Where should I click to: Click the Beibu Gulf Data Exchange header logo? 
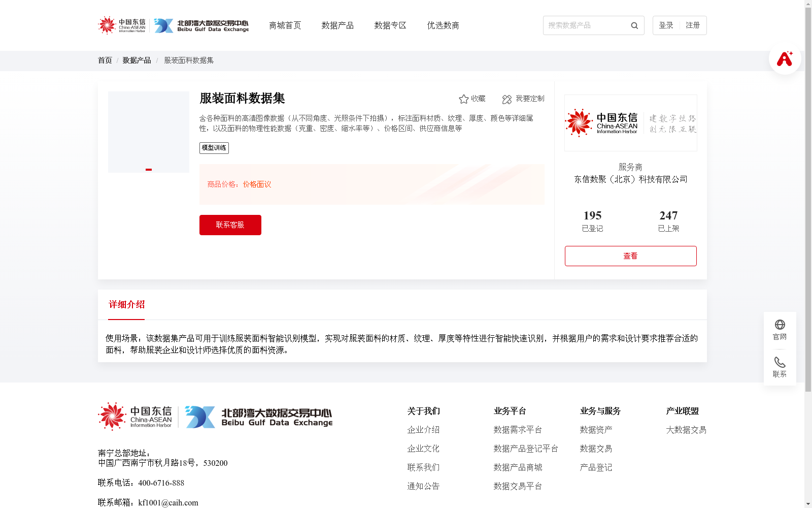pyautogui.click(x=201, y=25)
